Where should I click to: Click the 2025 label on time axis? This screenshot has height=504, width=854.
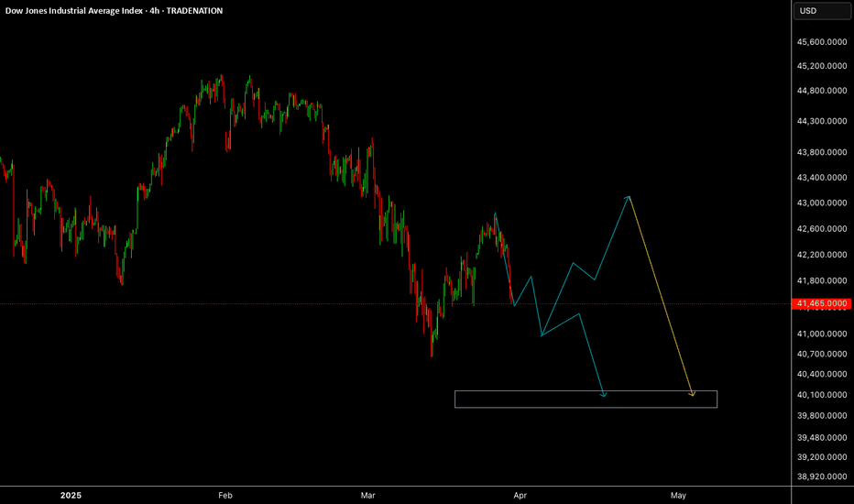pyautogui.click(x=71, y=495)
